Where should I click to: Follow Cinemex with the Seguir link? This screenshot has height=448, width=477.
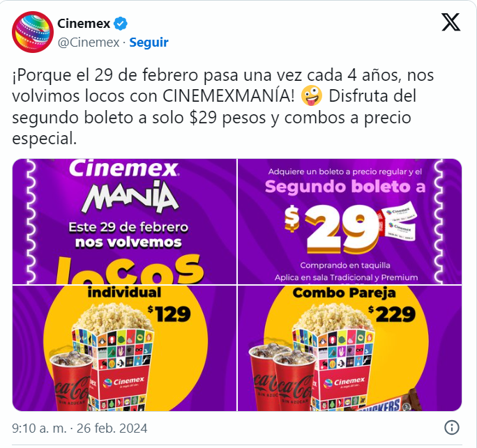(149, 43)
